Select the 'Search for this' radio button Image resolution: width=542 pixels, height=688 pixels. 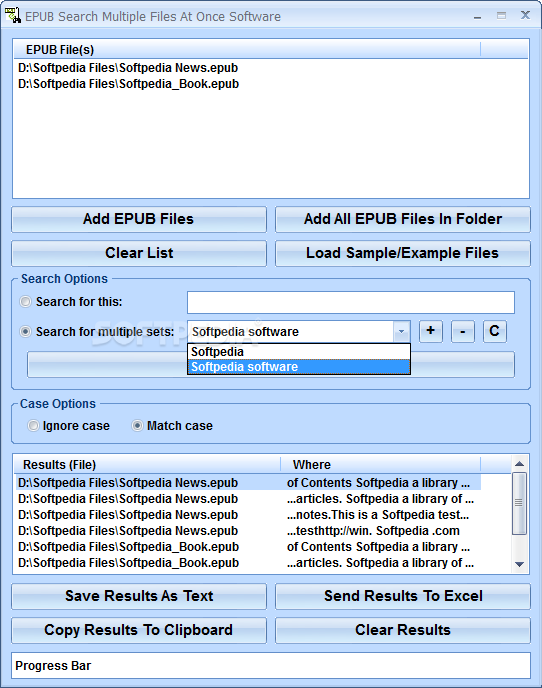pyautogui.click(x=25, y=301)
